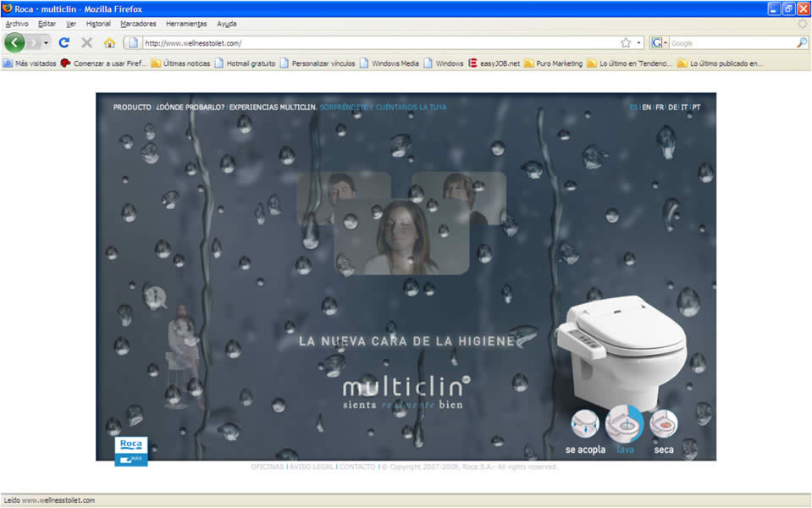812x508 pixels.
Task: Open the Windows Media bookmark
Action: (x=389, y=63)
